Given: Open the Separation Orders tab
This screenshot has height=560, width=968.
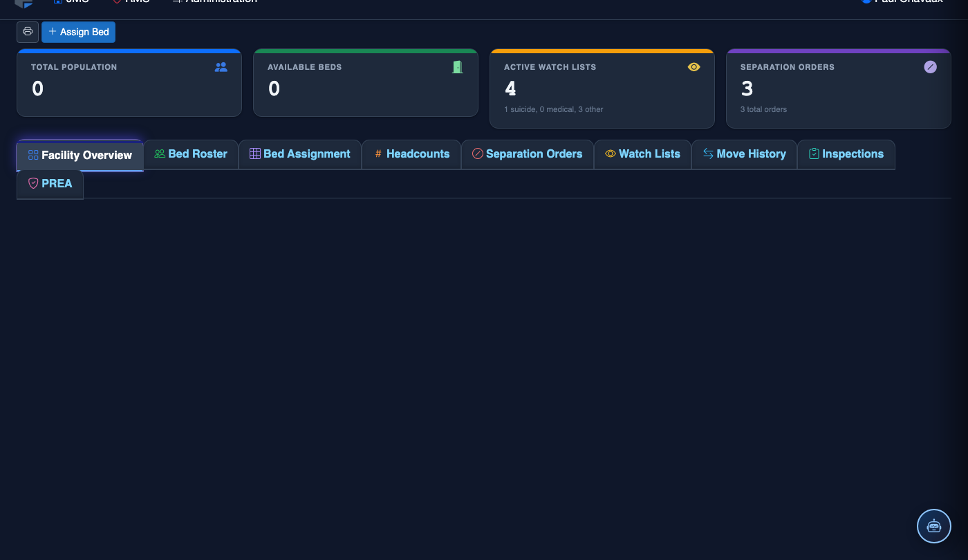Looking at the screenshot, I should click(528, 154).
